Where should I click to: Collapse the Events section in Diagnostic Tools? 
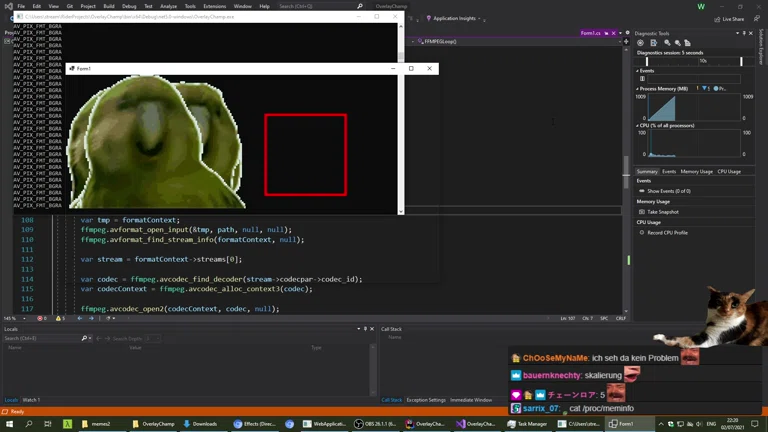pos(637,71)
